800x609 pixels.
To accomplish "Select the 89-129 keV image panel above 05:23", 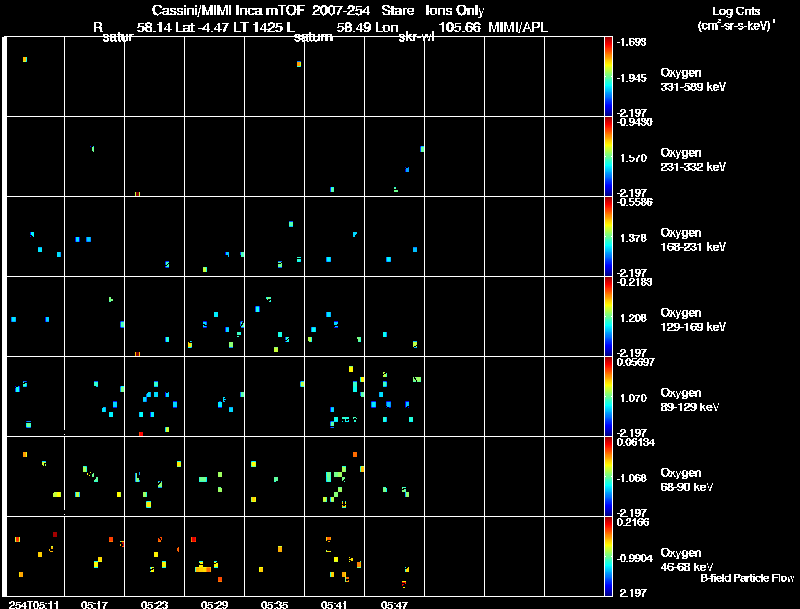I will pyautogui.click(x=154, y=396).
